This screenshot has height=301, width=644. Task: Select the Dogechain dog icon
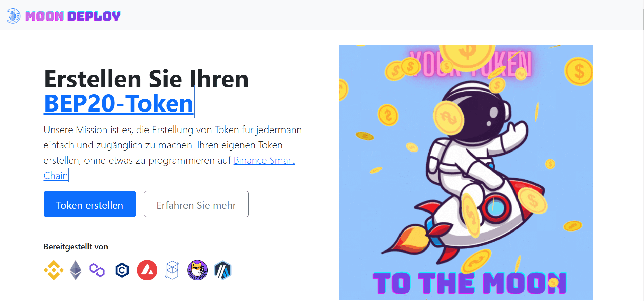(197, 270)
